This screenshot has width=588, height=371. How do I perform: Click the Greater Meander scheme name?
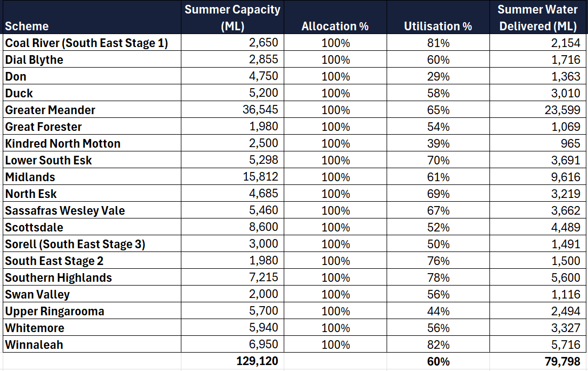coord(50,110)
